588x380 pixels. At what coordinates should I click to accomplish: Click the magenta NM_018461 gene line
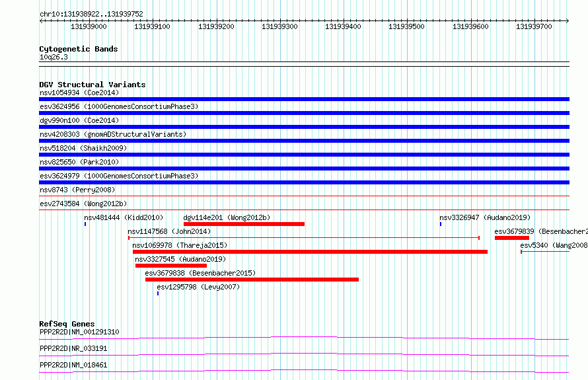[304, 371]
